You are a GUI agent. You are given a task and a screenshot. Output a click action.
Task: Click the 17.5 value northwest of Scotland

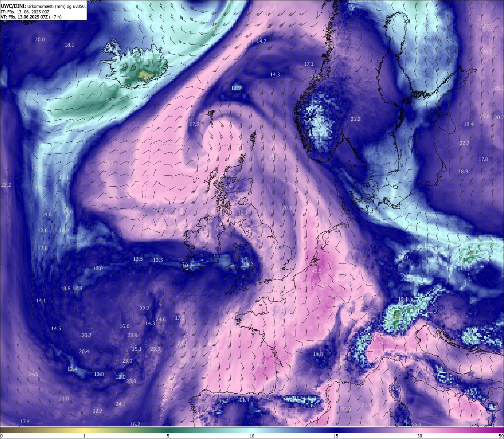(194, 124)
